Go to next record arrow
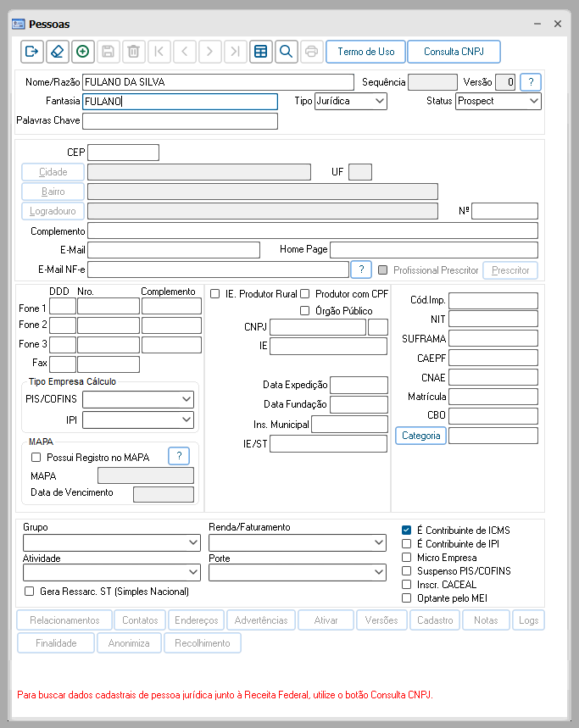This screenshot has width=579, height=728. pos(210,51)
